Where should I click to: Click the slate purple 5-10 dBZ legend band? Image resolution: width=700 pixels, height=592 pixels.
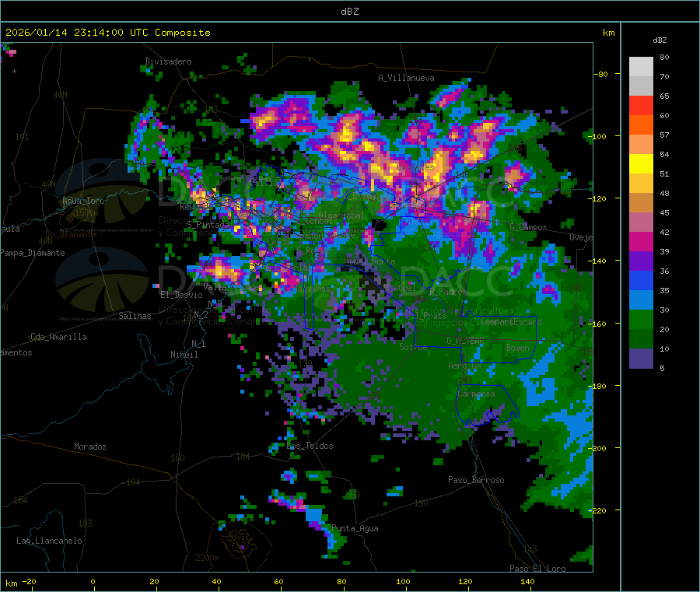(641, 358)
